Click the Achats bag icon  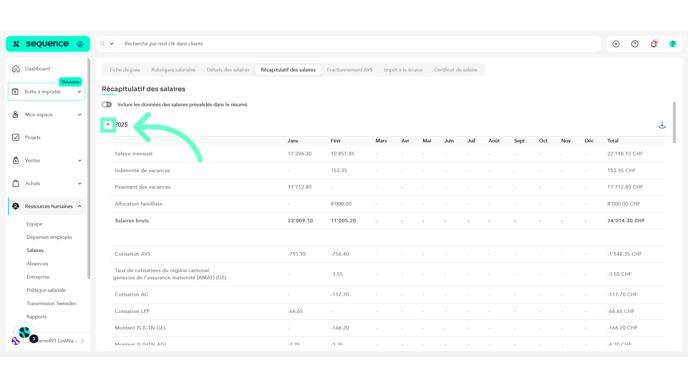tap(16, 183)
